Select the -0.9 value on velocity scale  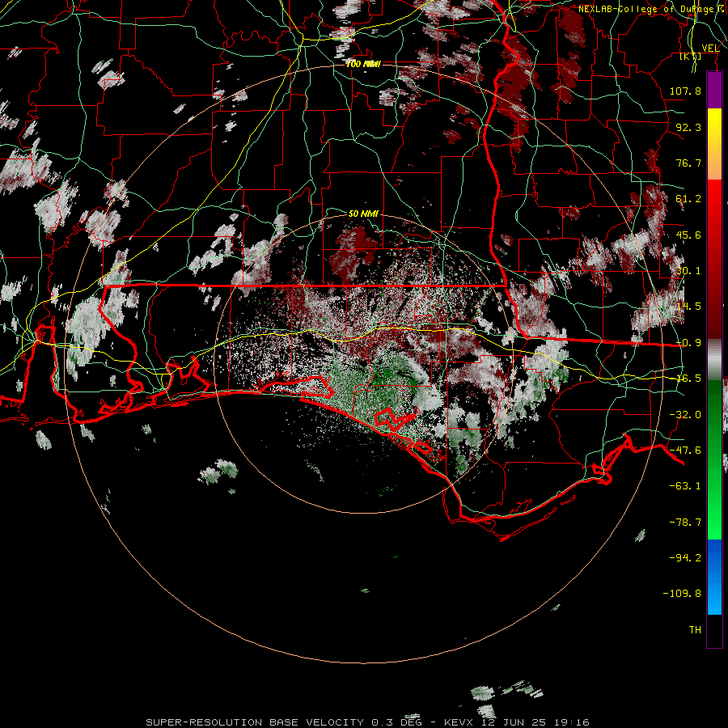pos(688,343)
